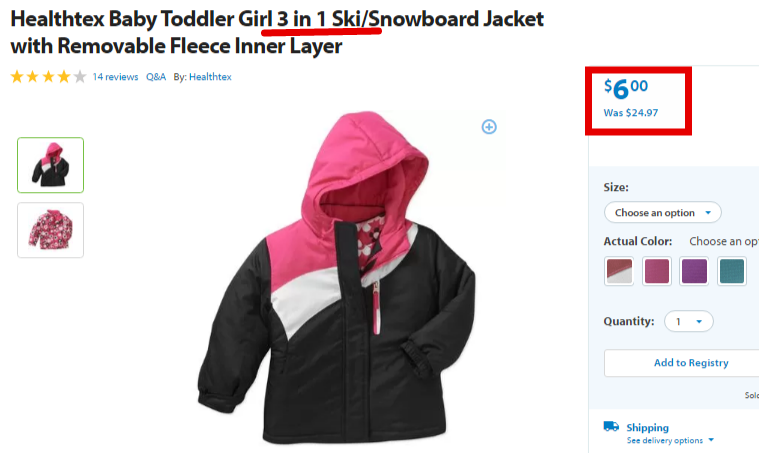Click the shipping truck icon
The width and height of the screenshot is (759, 453).
click(611, 426)
